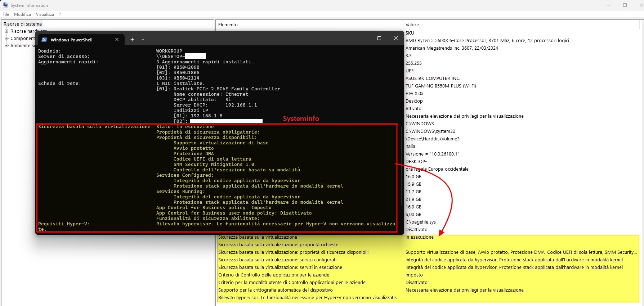Open the PowerShell tab dropdown chevron
Image resolution: width=644 pixels, height=306 pixels.
pyautogui.click(x=143, y=40)
